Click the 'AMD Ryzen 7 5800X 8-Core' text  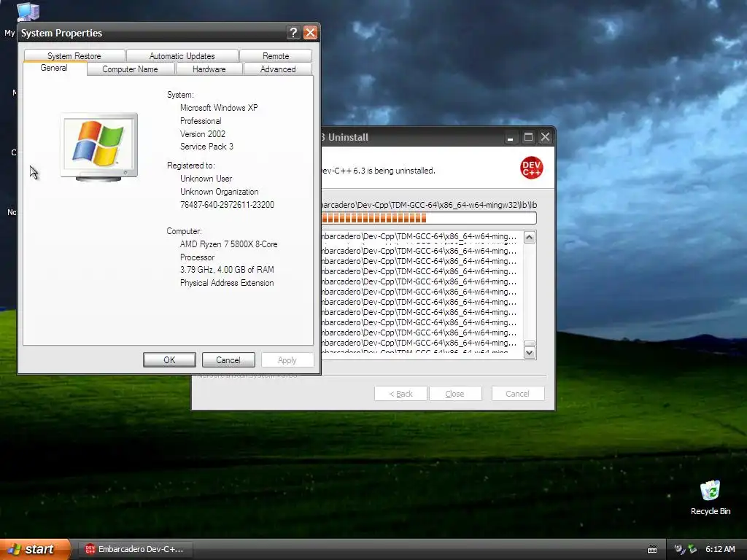(228, 244)
